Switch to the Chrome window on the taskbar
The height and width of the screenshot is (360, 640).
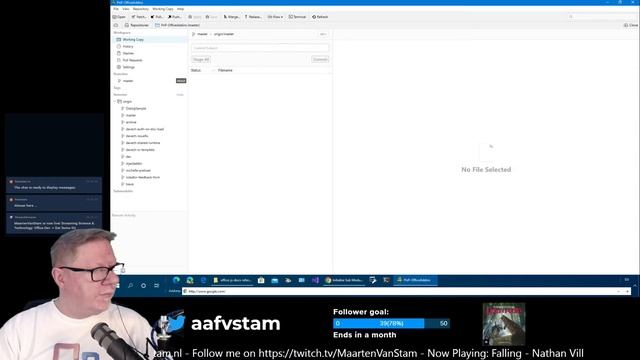(344, 280)
